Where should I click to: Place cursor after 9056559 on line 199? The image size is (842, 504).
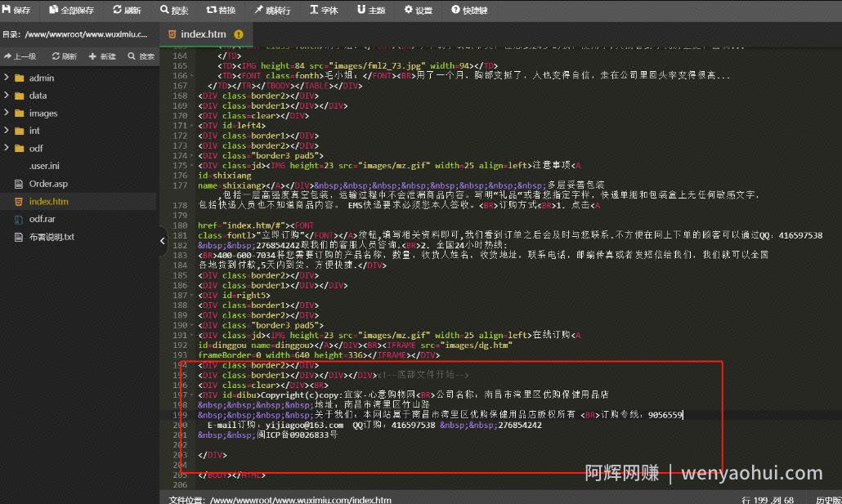click(683, 415)
